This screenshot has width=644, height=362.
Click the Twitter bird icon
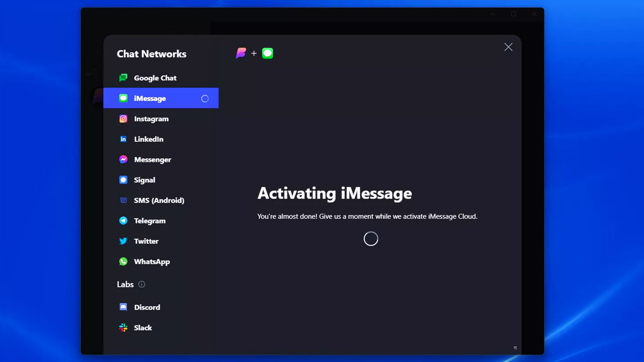[123, 241]
